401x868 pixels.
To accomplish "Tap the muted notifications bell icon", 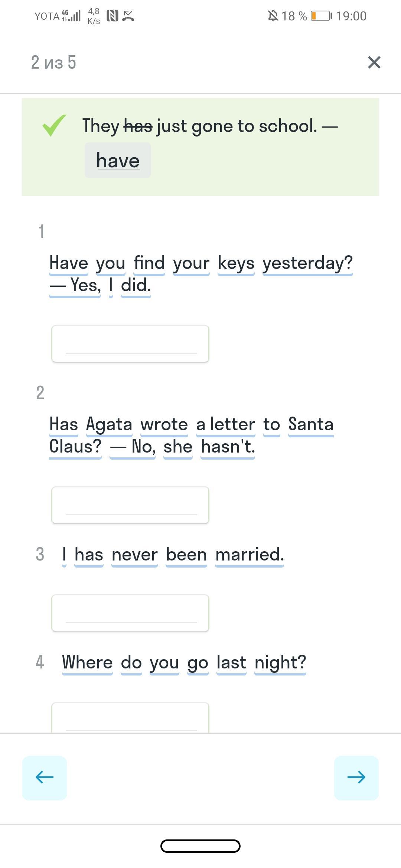I will tap(273, 16).
